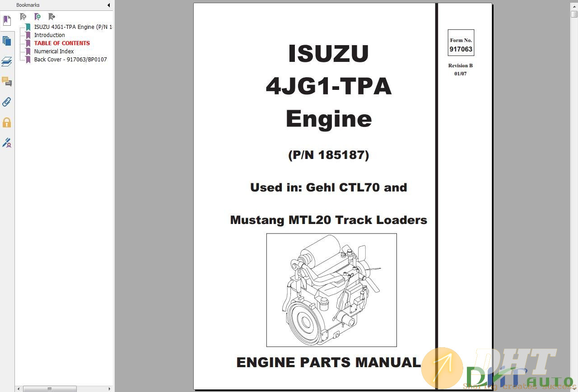Click "Mustang MTL20 Track Loaders" line
Viewport: 578px width, 392px height.
[329, 220]
